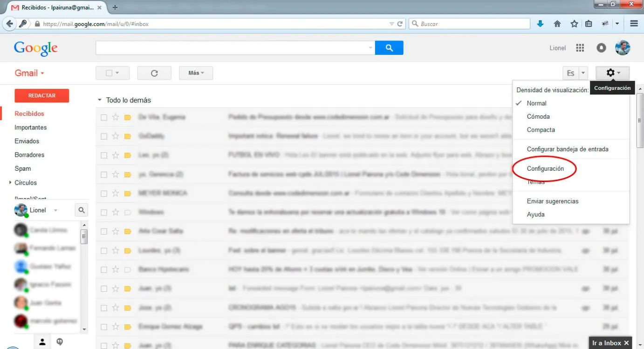Open the Google apps grid
The image size is (644, 349).
pyautogui.click(x=580, y=48)
